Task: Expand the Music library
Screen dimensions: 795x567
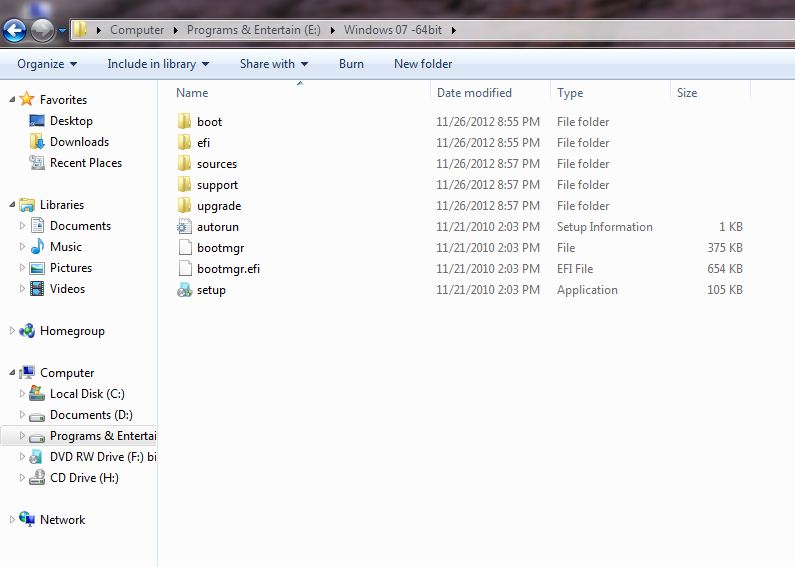Action: click(x=22, y=246)
